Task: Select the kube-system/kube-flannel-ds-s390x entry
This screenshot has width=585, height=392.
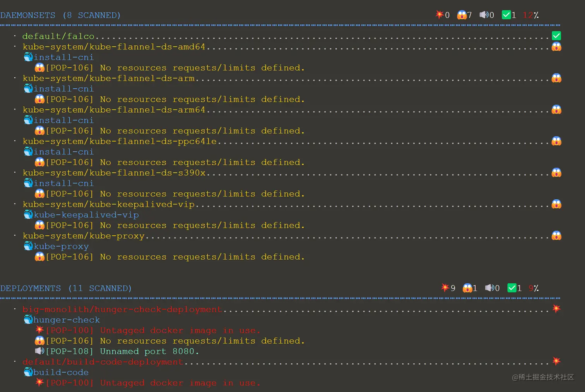Action: pos(114,173)
